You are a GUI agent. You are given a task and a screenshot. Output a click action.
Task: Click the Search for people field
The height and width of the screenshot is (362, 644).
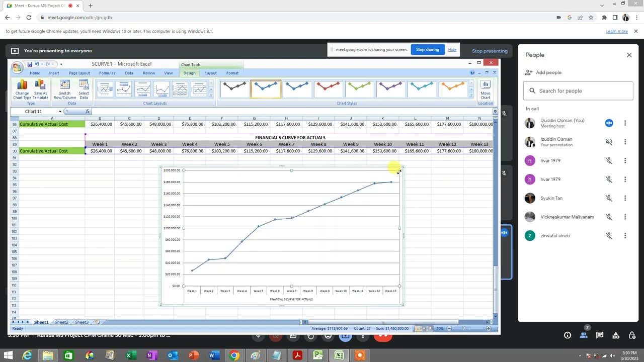pos(578,91)
